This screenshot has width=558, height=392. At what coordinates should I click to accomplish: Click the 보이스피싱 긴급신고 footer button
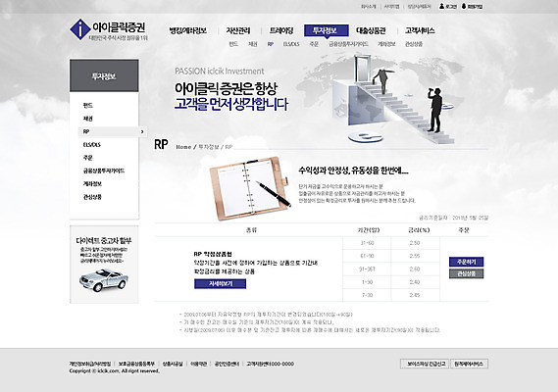[x=426, y=364]
